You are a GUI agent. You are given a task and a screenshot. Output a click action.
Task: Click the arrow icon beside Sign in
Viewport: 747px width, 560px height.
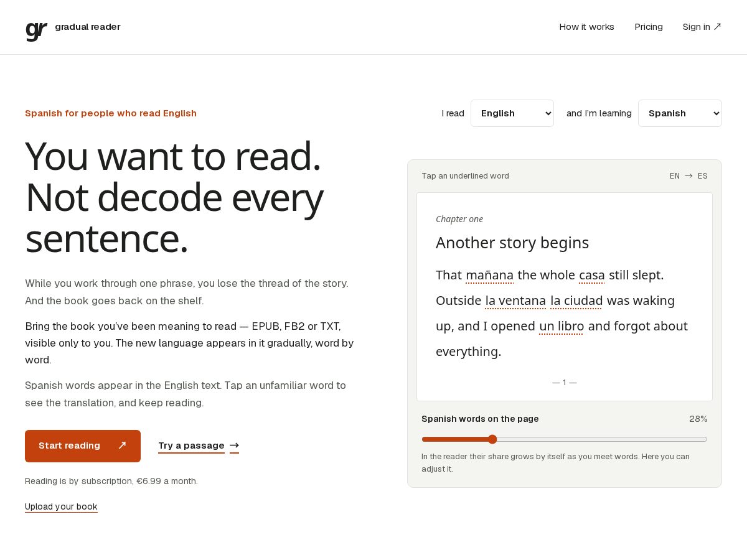pyautogui.click(x=717, y=27)
